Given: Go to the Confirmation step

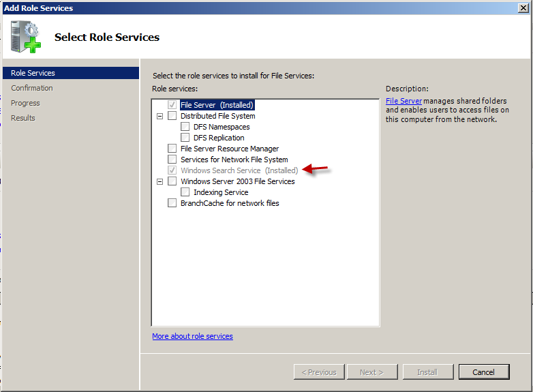Looking at the screenshot, I should click(x=31, y=88).
